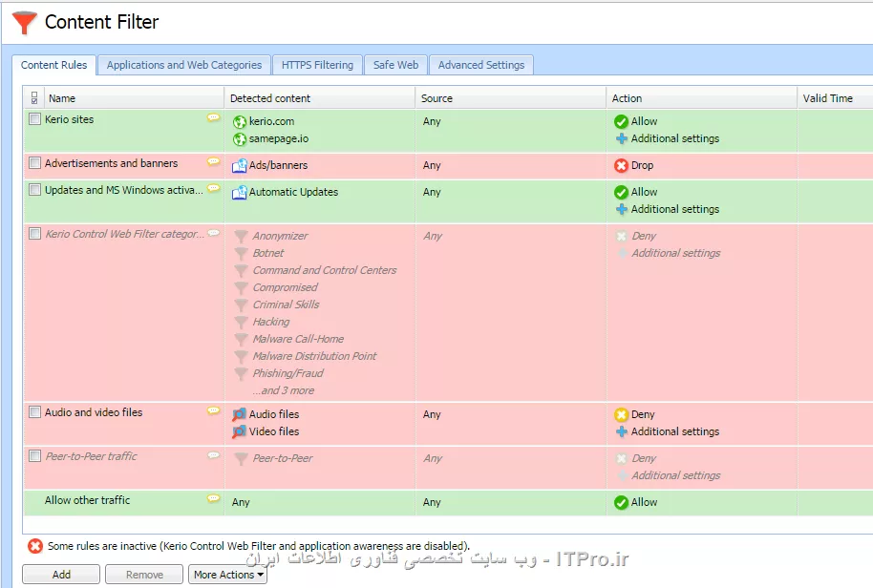Screen dimensions: 873x588
Task: Enable the Kerio Control Web Filter categories checkbox
Action: pyautogui.click(x=34, y=233)
